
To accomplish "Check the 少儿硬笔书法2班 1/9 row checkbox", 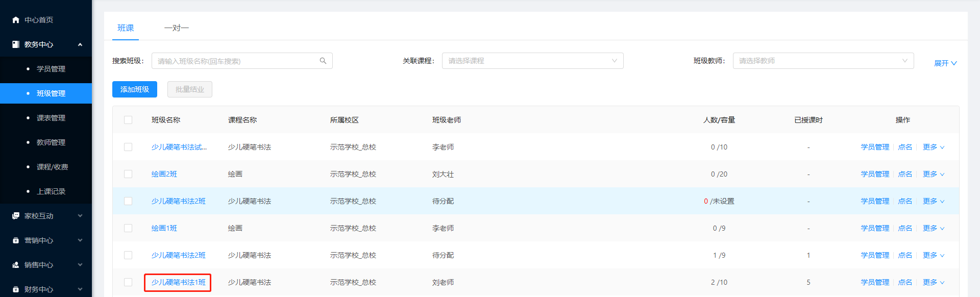I will coord(128,255).
